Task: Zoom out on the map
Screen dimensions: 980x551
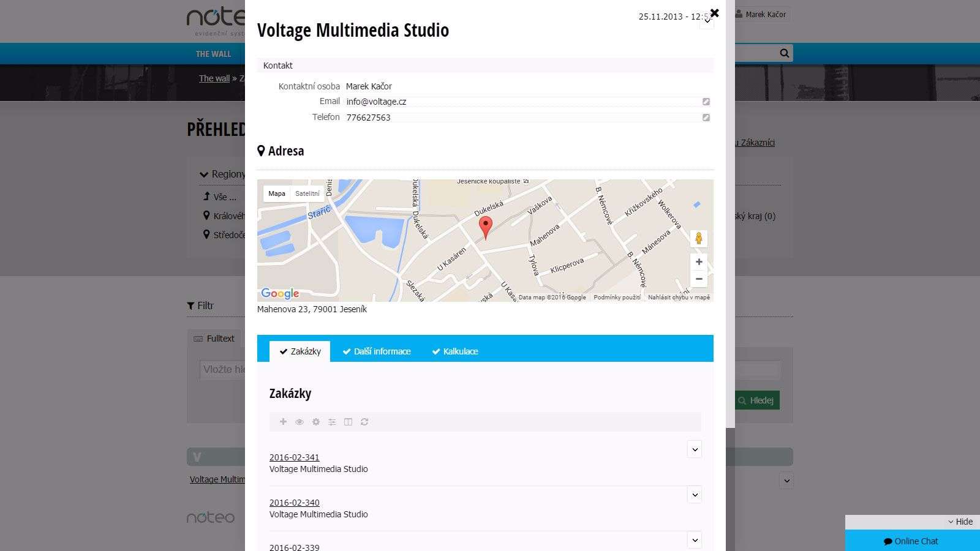Action: pos(698,279)
